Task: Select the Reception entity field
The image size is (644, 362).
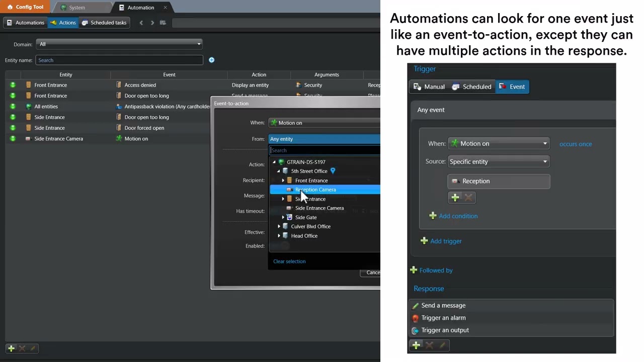Action: 499,181
